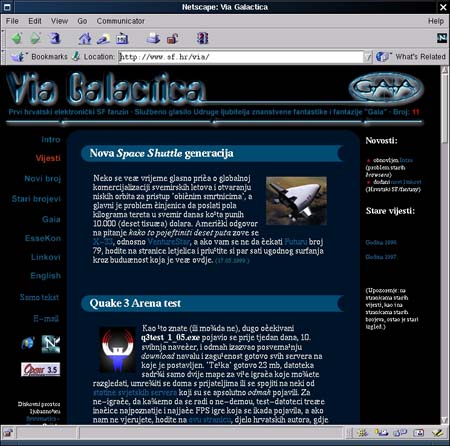This screenshot has height=446, width=450.
Task: Click the Space Shuttle article thumbnail
Action: click(x=296, y=201)
